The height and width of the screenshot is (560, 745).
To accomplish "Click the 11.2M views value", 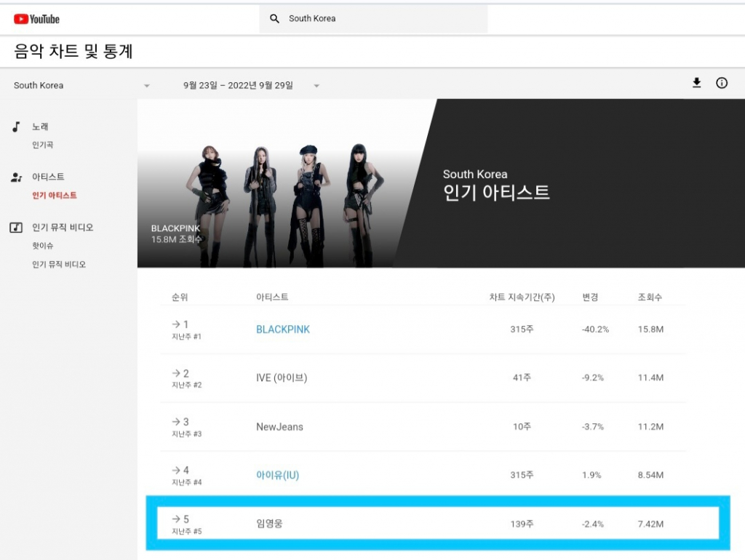I will tap(650, 426).
